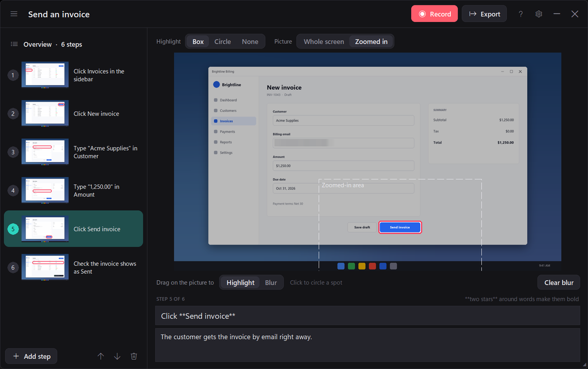The height and width of the screenshot is (369, 588).
Task: Click the Clear blur button
Action: click(559, 283)
